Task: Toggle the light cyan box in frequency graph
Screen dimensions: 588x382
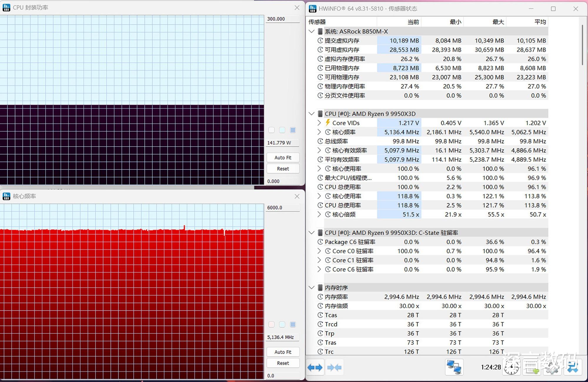Action: coord(282,324)
